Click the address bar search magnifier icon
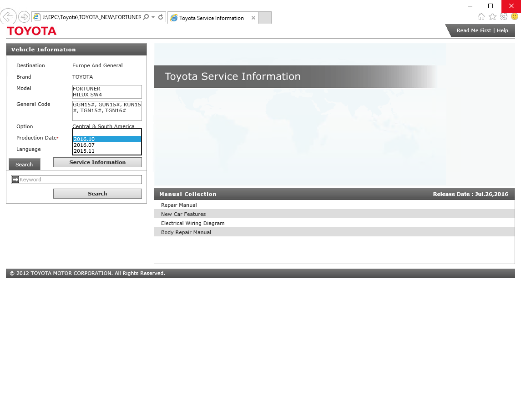This screenshot has width=521, height=420. point(146,17)
